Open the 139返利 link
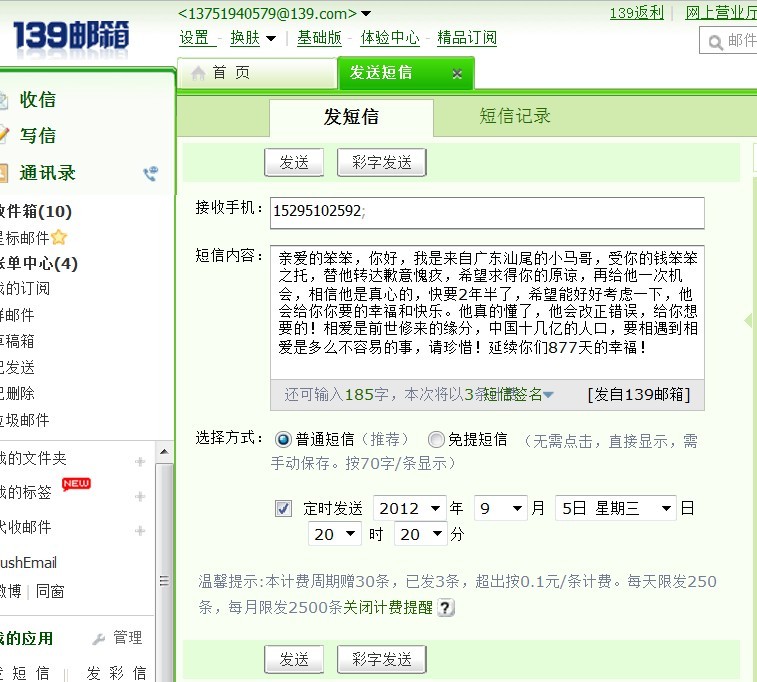Viewport: 757px width, 682px height. [x=636, y=13]
